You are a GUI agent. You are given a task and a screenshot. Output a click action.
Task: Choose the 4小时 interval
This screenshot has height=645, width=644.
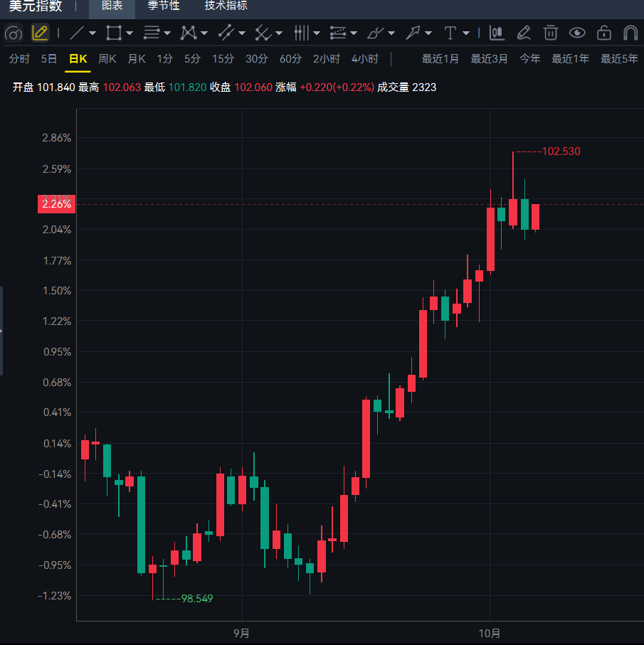[x=364, y=59]
